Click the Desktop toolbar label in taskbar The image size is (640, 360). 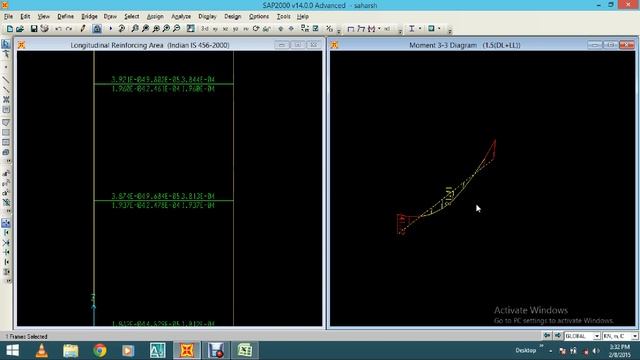coord(525,350)
